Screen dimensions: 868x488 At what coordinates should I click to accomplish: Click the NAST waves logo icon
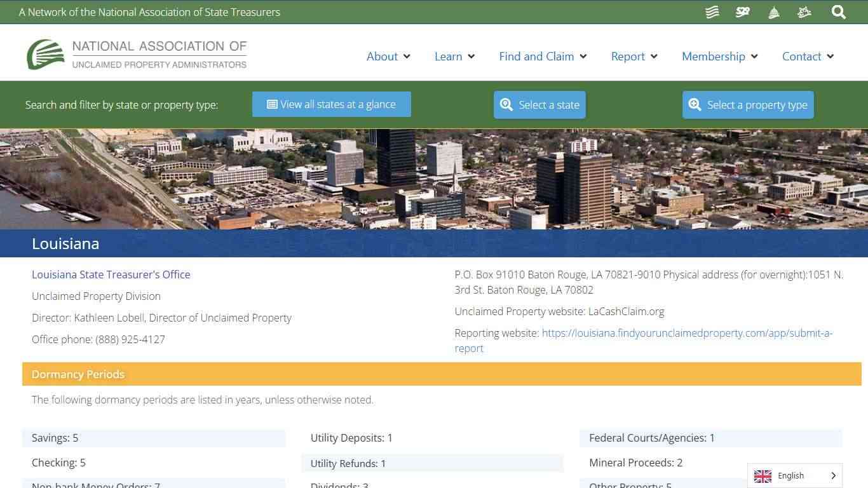[712, 12]
